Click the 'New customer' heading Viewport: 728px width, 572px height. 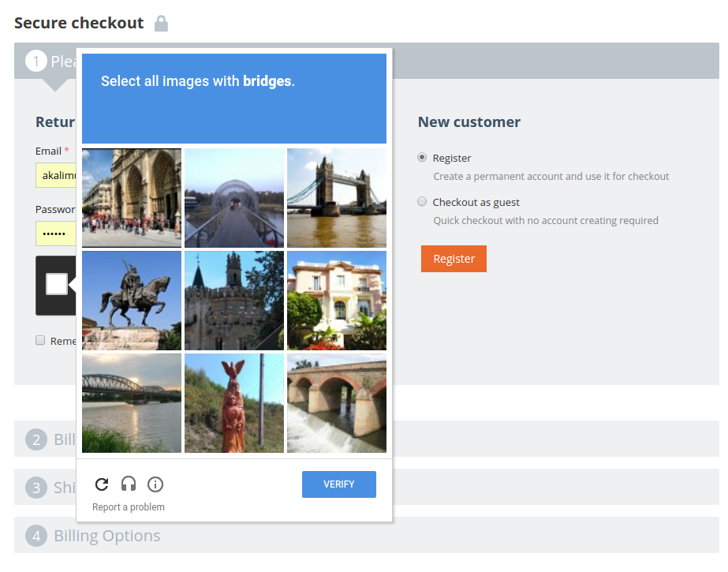469,122
